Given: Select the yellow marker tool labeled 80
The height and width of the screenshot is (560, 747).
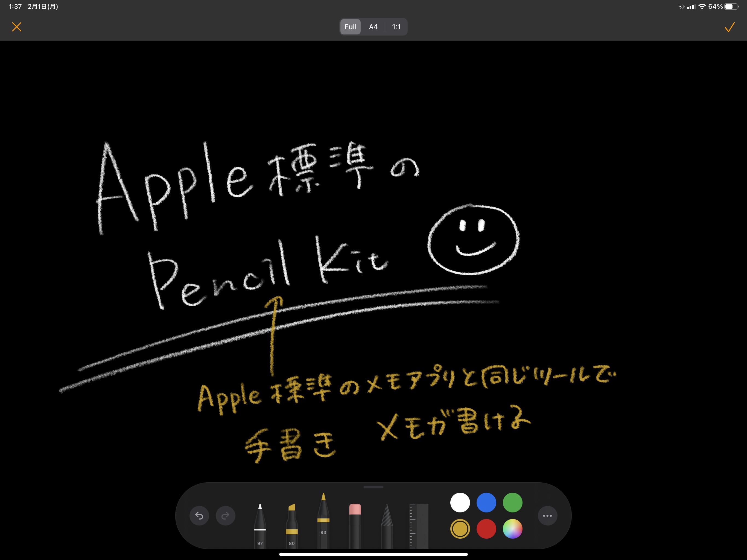Looking at the screenshot, I should point(292,526).
